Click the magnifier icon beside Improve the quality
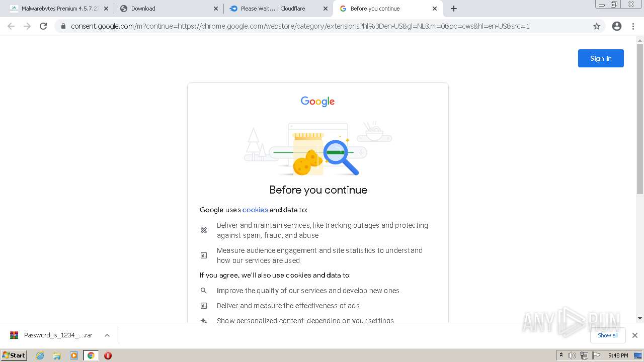Viewport: 644px width, 362px height. (x=204, y=291)
